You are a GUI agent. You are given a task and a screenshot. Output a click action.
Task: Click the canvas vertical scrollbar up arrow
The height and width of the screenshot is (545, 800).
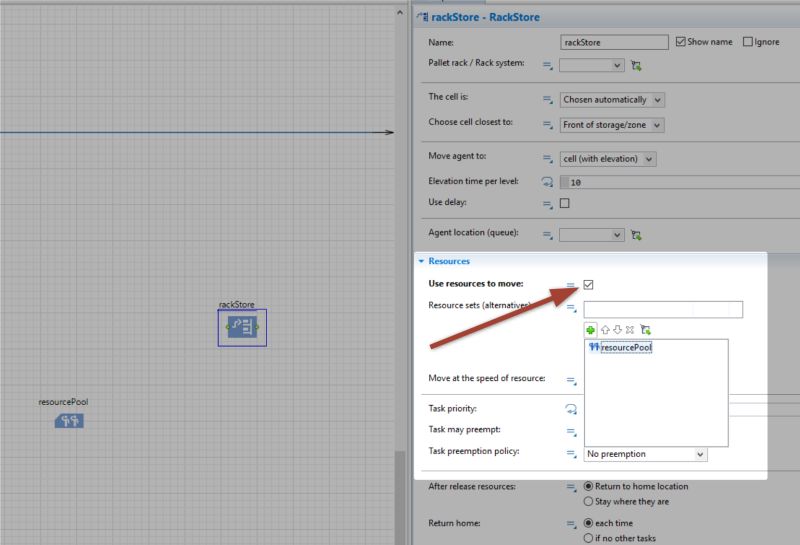(400, 13)
